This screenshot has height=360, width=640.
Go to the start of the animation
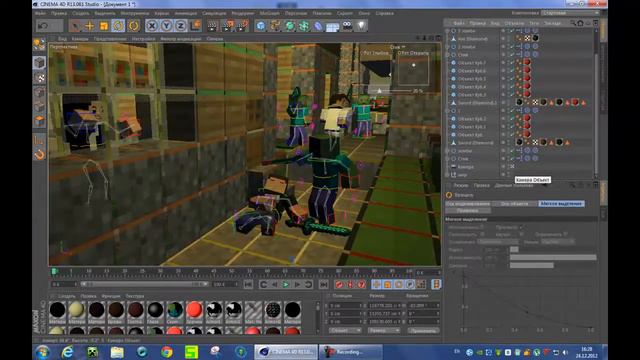click(248, 284)
